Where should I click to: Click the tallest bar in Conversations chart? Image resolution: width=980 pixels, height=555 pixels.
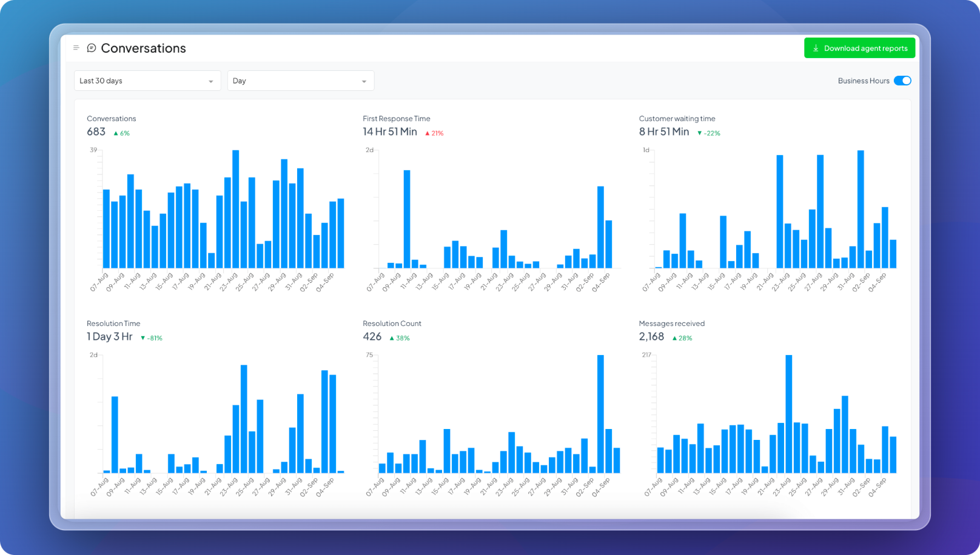point(236,209)
